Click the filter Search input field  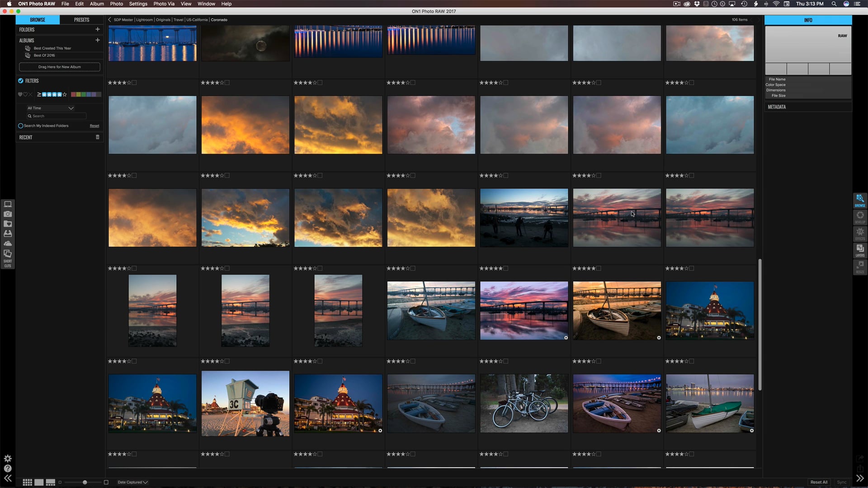(x=57, y=116)
